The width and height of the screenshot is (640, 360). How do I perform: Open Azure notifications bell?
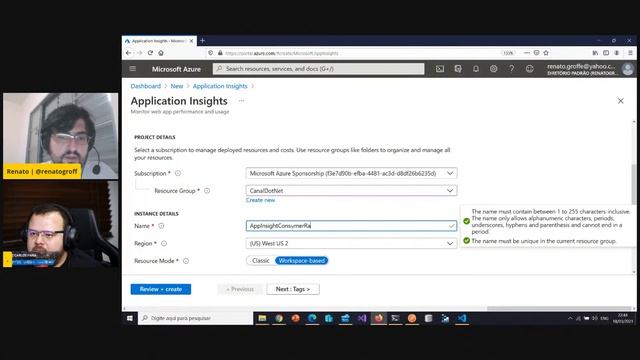point(476,69)
